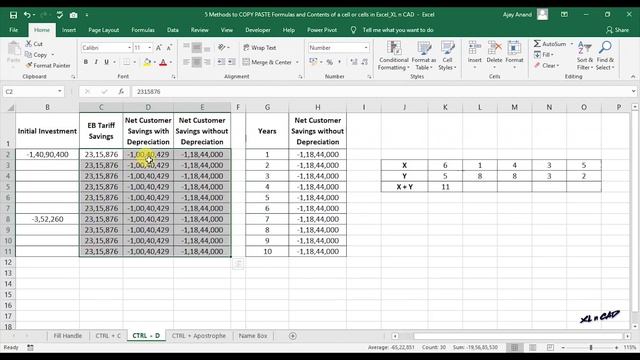The width and height of the screenshot is (640, 360).
Task: Adjust the zoom slider handle
Action: tap(591, 347)
